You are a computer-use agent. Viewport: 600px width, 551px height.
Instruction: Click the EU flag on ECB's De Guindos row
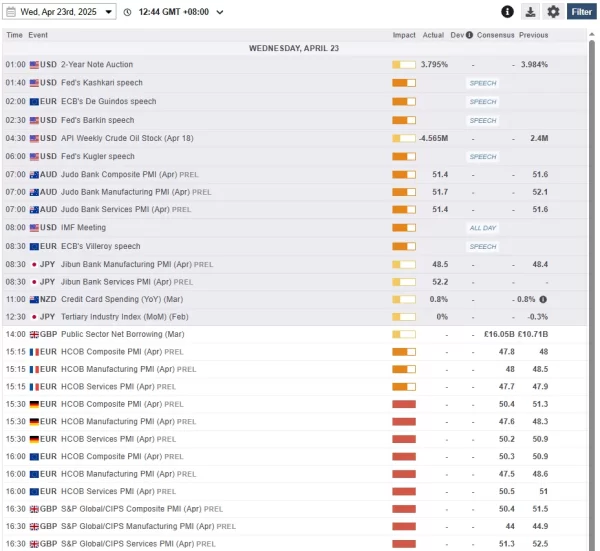click(x=34, y=102)
